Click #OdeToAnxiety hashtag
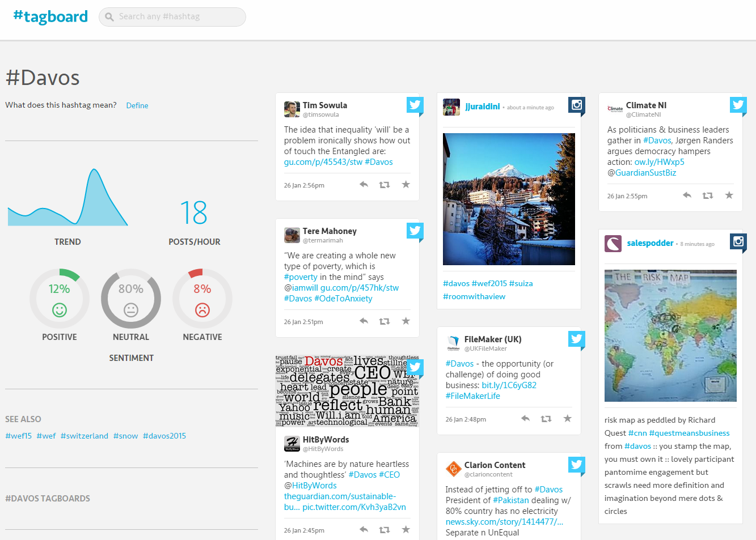Screen dimensions: 756x540 click(x=343, y=299)
